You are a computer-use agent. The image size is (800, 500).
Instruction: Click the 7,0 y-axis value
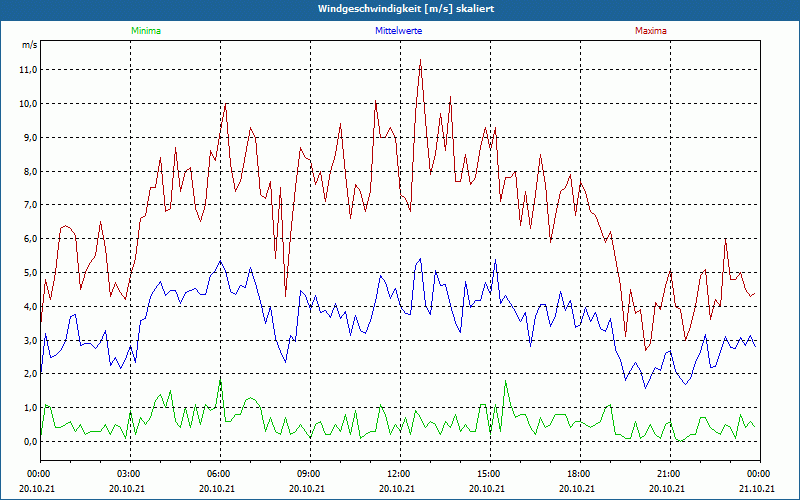pos(30,205)
